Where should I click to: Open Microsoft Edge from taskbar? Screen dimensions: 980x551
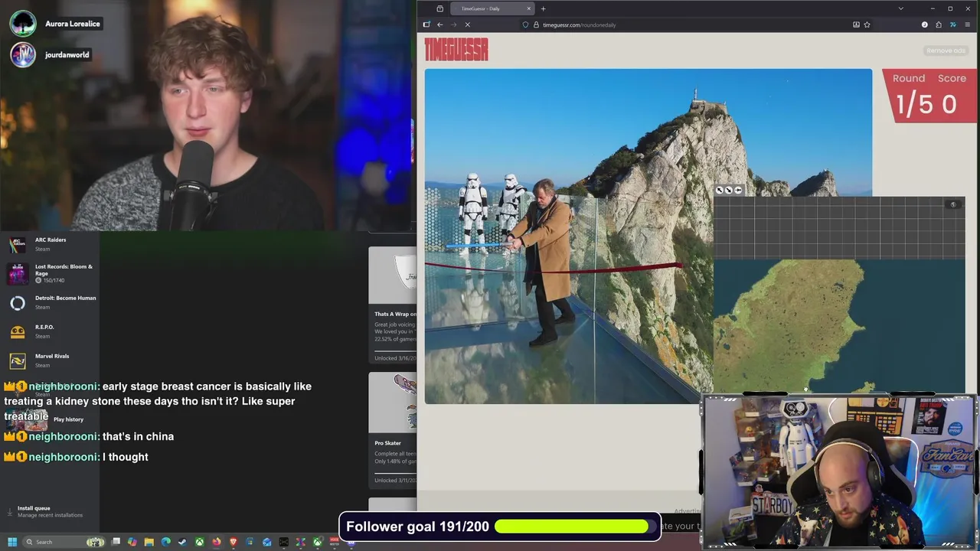coord(166,542)
